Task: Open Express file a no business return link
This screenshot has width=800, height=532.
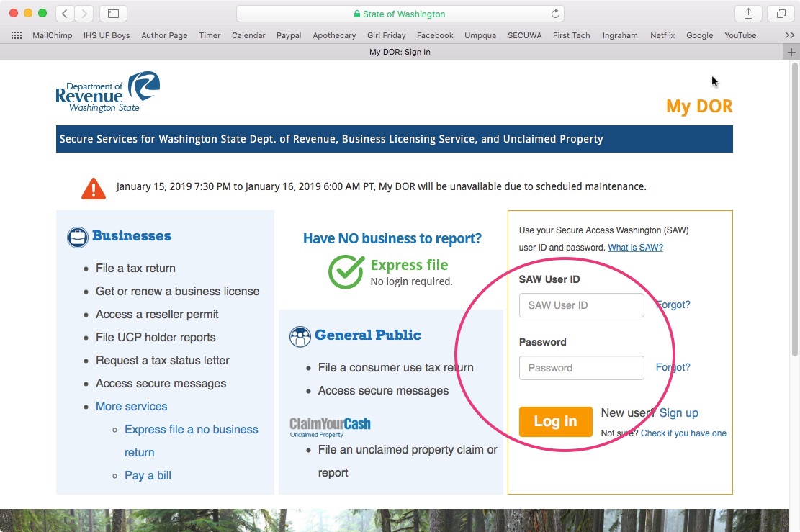Action: coord(192,441)
